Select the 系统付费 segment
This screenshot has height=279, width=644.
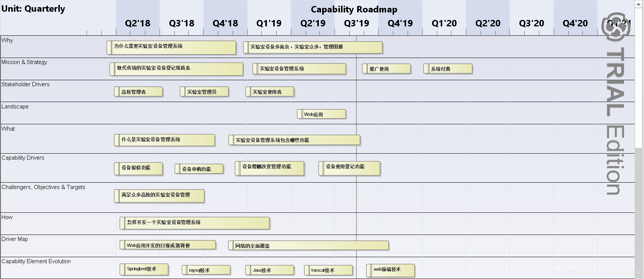point(448,69)
